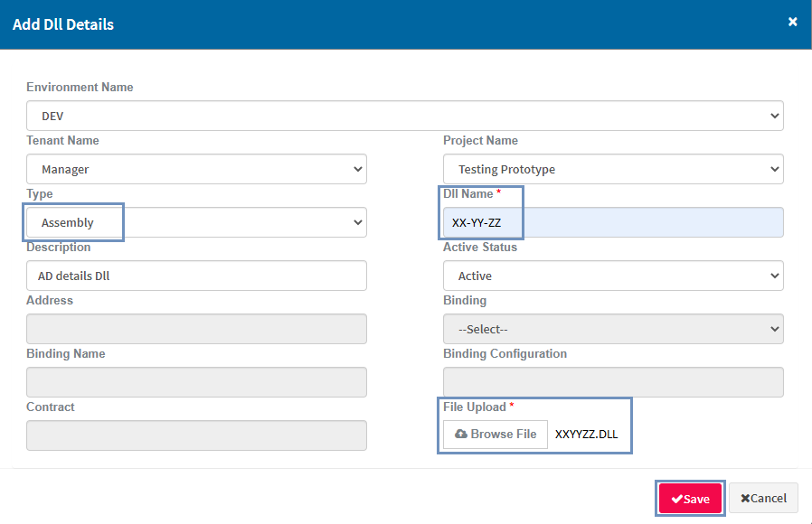Viewport: 812px width, 524px height.
Task: Focus the Description input field
Action: [196, 276]
